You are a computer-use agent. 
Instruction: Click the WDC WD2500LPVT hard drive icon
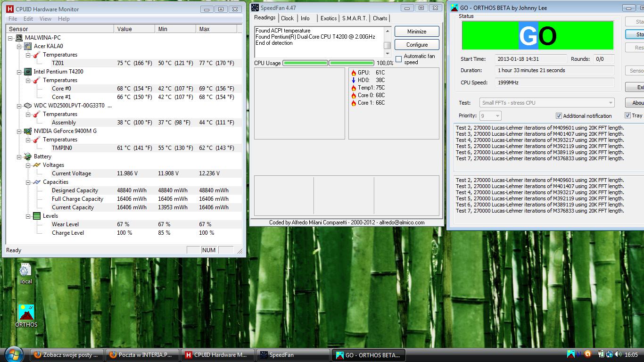(x=28, y=106)
